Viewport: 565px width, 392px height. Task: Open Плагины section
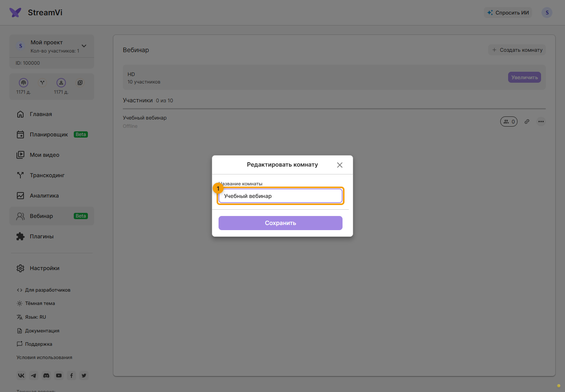coord(52,236)
